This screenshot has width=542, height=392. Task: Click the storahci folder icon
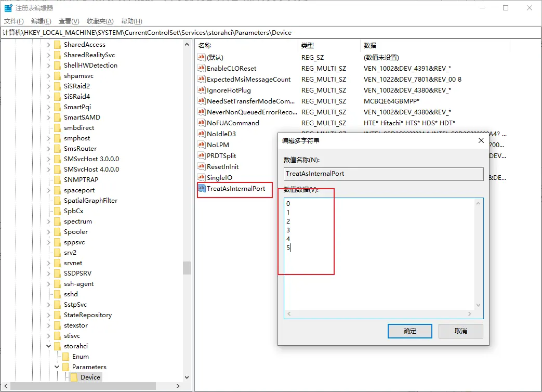pyautogui.click(x=57, y=346)
